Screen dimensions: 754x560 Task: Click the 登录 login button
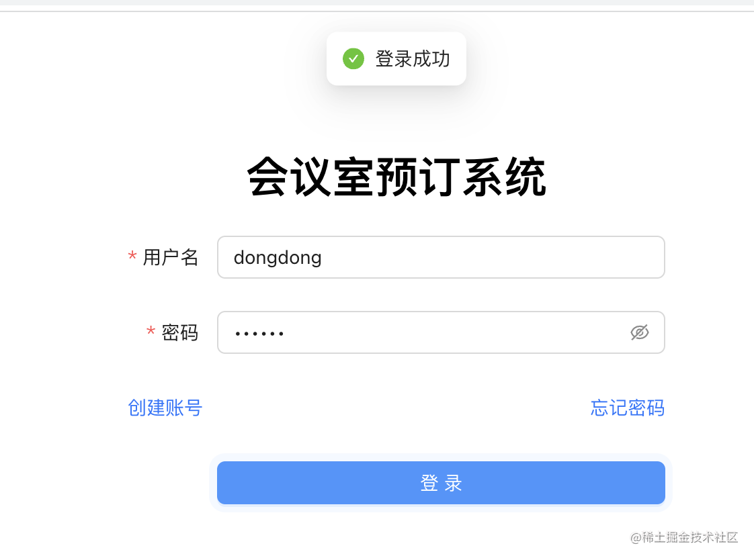click(x=441, y=483)
